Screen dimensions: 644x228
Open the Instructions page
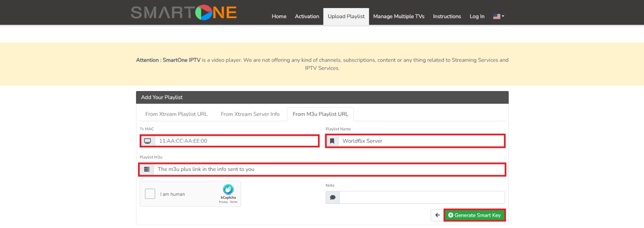[447, 17]
